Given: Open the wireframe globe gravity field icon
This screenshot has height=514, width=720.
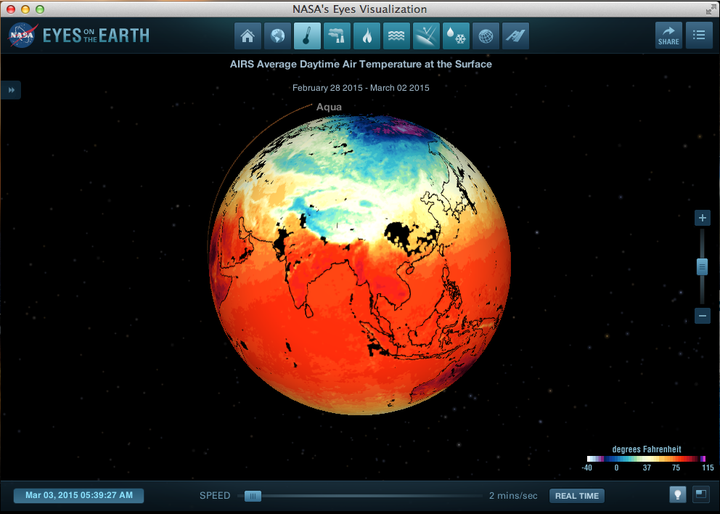Looking at the screenshot, I should coord(486,36).
